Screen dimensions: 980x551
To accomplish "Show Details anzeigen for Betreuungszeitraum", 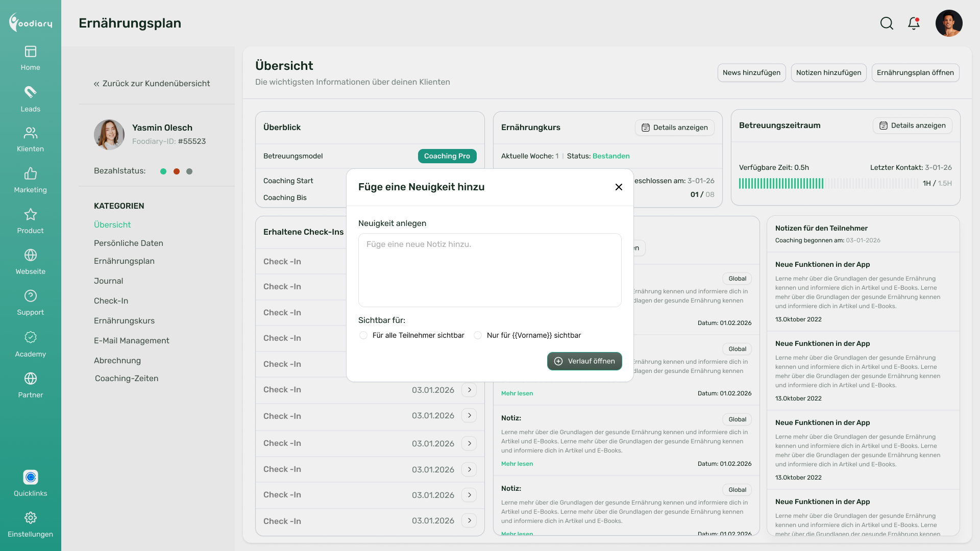I will point(912,126).
